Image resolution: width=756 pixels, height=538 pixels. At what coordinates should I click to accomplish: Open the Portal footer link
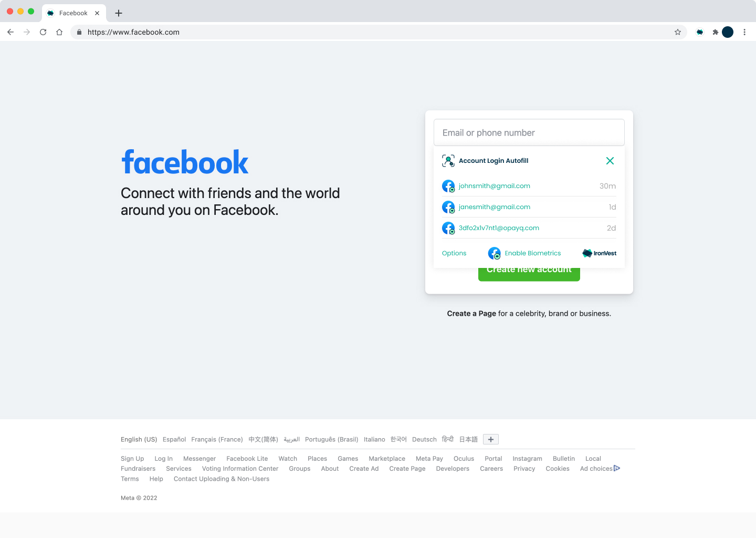[493, 459]
